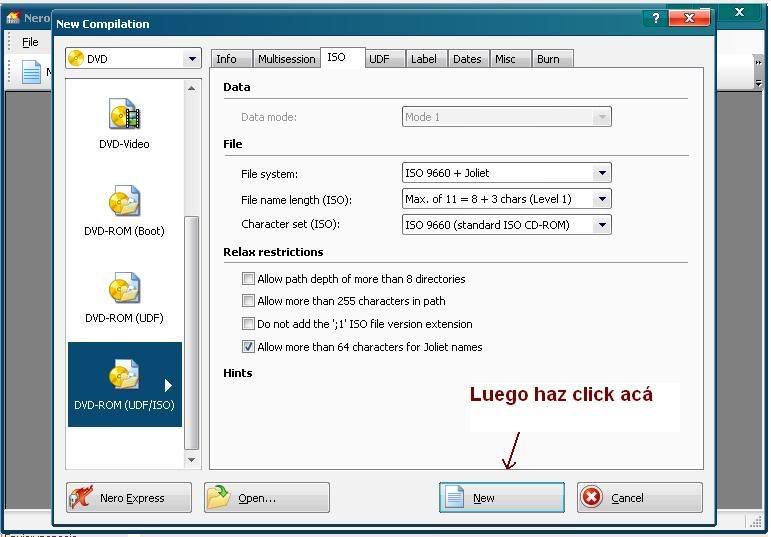This screenshot has width=771, height=537.
Task: Click the "Character set (ISO):" label
Action: click(291, 225)
